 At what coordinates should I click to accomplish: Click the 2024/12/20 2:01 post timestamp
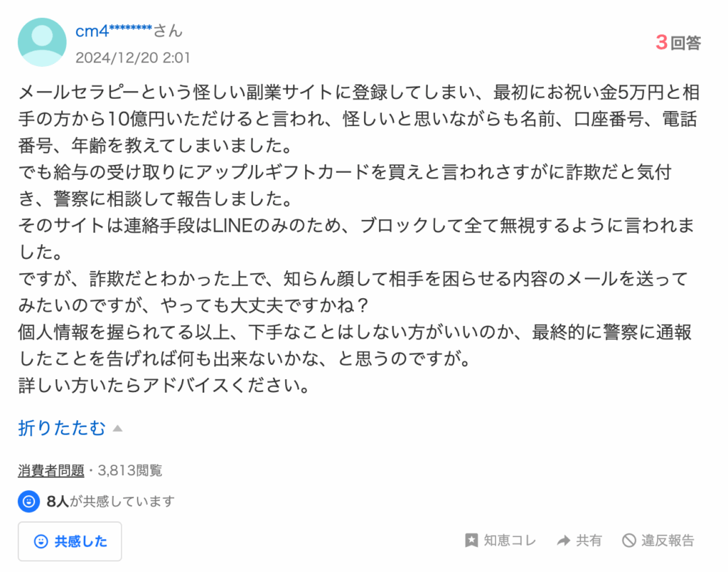tap(132, 58)
